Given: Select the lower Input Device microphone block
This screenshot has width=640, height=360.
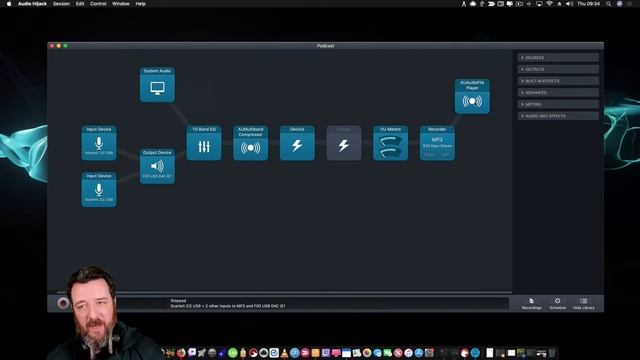Looking at the screenshot, I should (x=99, y=189).
